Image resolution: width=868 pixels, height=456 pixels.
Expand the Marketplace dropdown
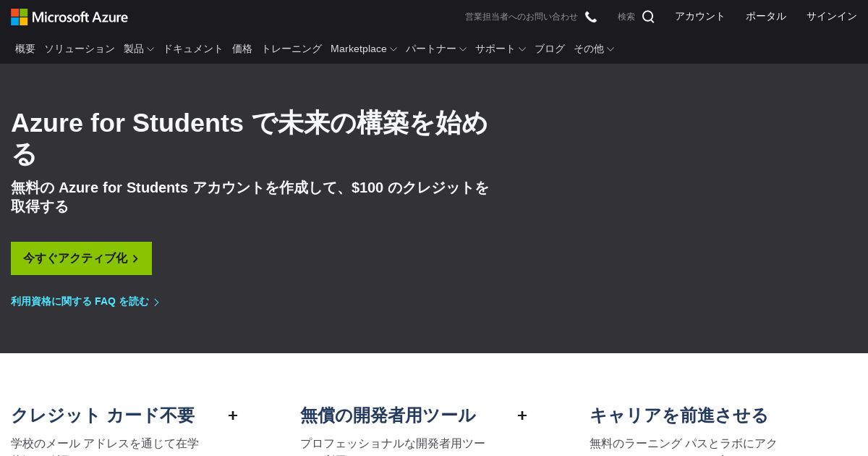pos(364,48)
